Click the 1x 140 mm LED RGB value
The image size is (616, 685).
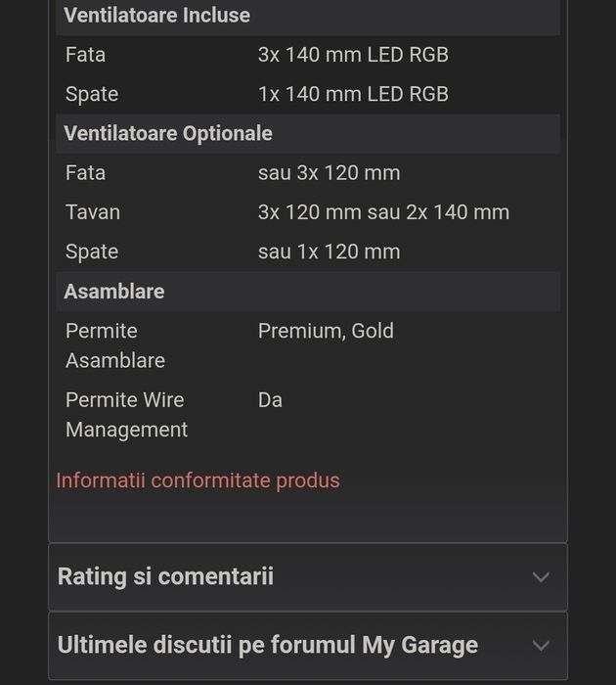point(353,94)
